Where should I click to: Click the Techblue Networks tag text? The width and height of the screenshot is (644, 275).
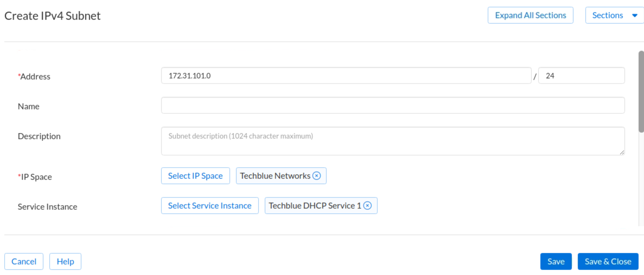(275, 176)
